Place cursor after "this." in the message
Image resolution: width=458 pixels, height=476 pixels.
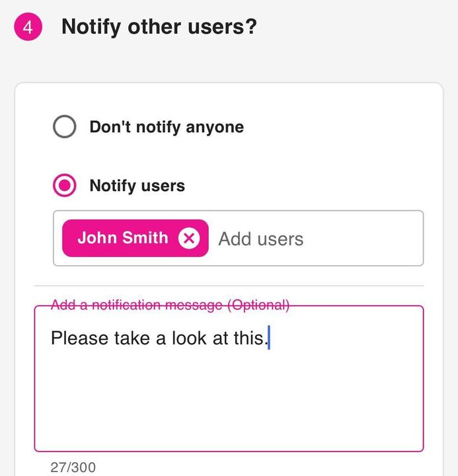click(269, 338)
